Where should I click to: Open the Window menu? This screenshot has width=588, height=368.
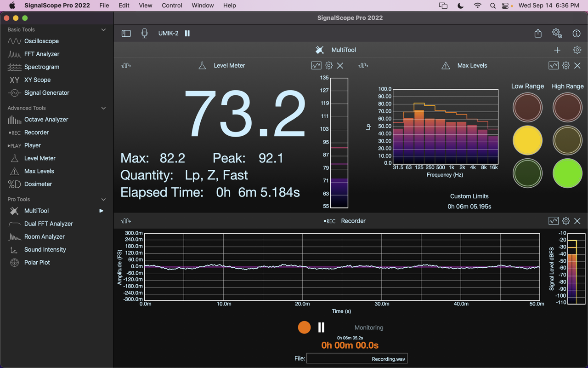[203, 6]
